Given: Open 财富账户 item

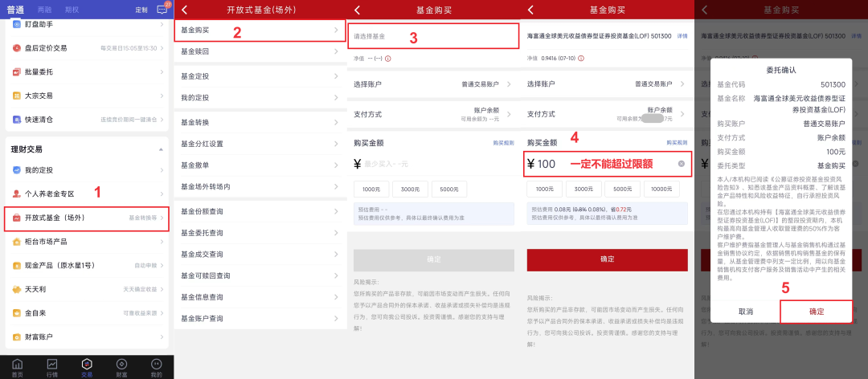Looking at the screenshot, I should (87, 336).
